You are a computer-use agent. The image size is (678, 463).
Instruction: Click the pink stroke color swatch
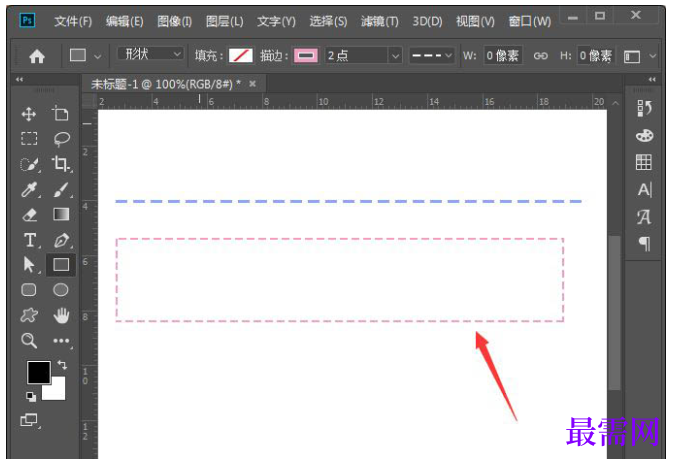coord(306,55)
